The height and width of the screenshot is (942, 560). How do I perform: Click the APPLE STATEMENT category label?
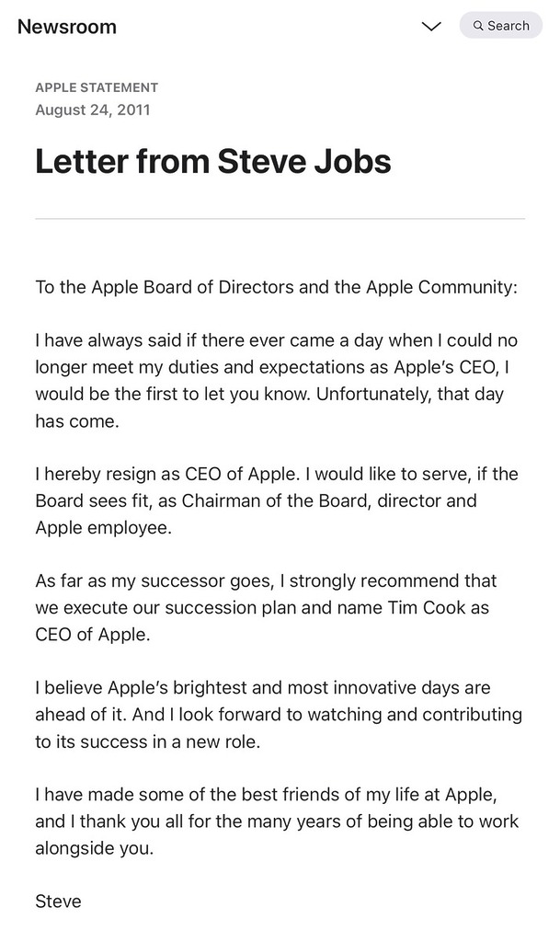[97, 87]
